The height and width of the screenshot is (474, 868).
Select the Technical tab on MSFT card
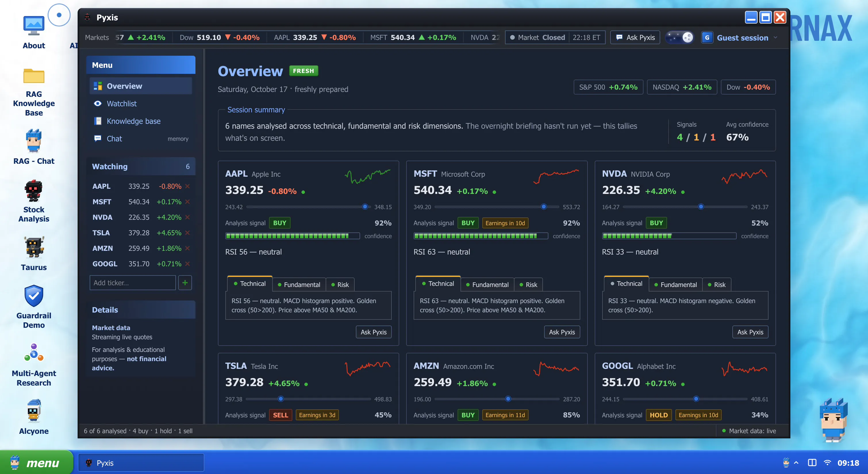438,283
